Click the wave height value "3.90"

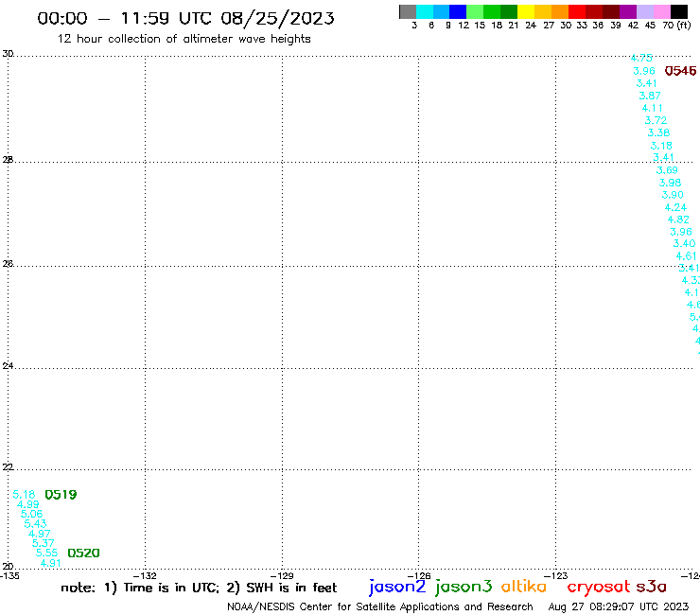click(x=673, y=195)
